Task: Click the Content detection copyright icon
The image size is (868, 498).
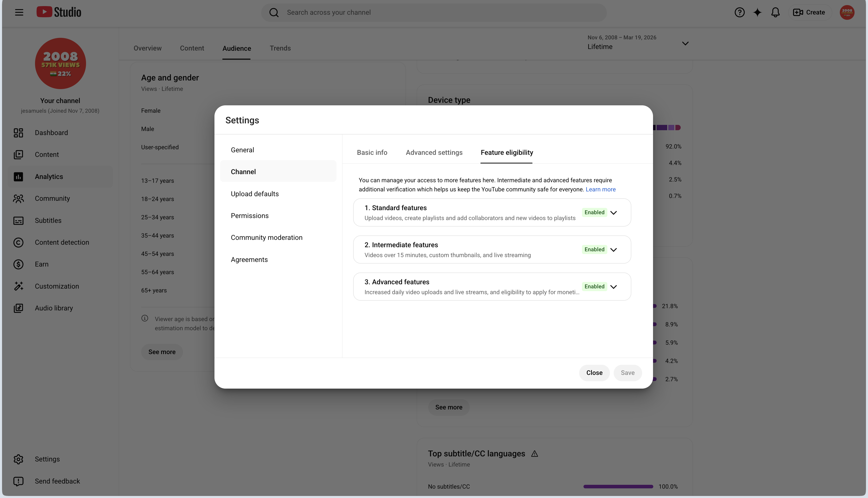Action: coord(19,242)
